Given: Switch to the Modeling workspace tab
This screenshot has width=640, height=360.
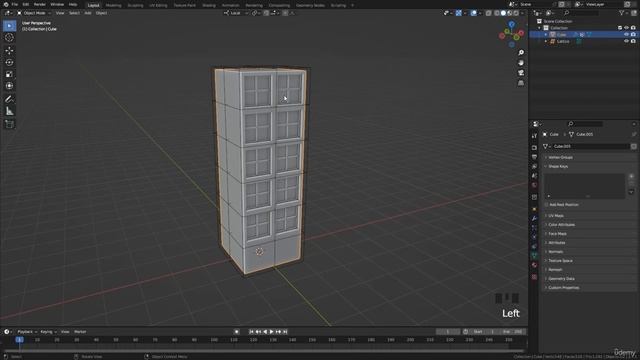Looking at the screenshot, I should point(113,5).
